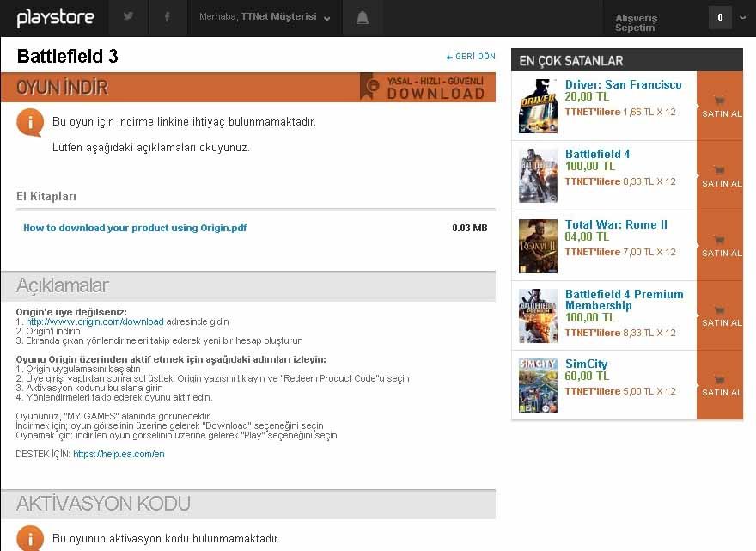756x551 pixels.
Task: Open Driver: San Francisco title link
Action: coord(624,84)
